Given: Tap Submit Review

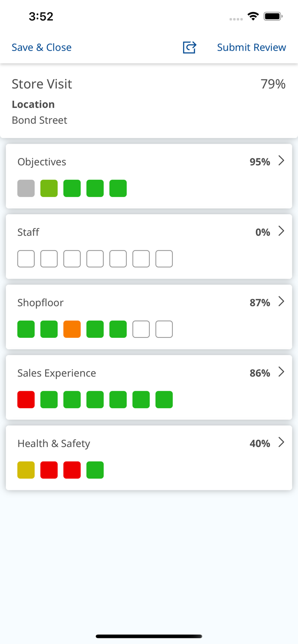Looking at the screenshot, I should coord(251,48).
